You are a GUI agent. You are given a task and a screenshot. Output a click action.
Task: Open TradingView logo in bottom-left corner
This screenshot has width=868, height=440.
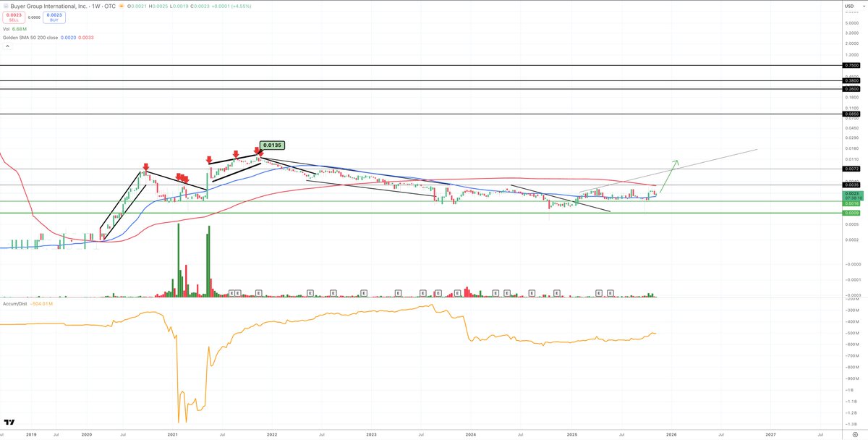9,422
